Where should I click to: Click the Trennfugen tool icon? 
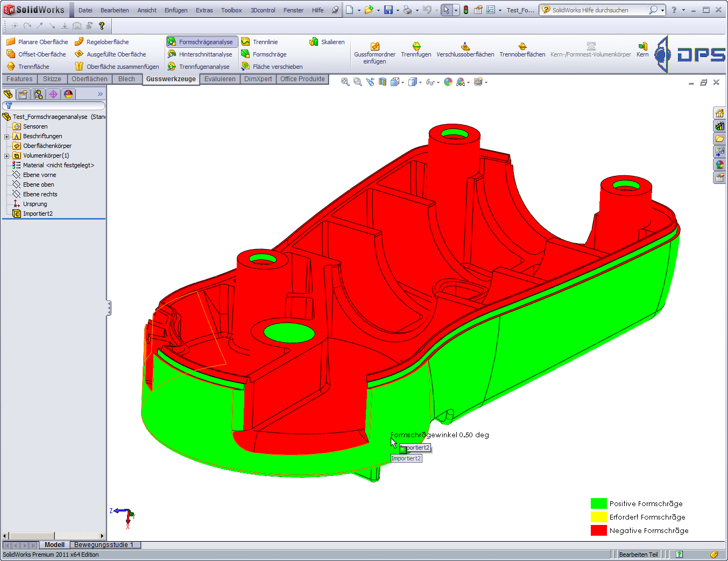click(x=416, y=47)
